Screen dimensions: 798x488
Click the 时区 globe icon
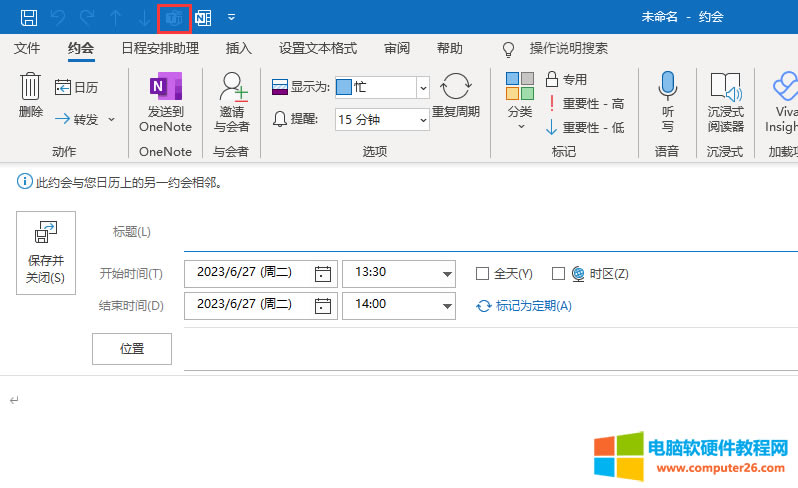click(578, 274)
